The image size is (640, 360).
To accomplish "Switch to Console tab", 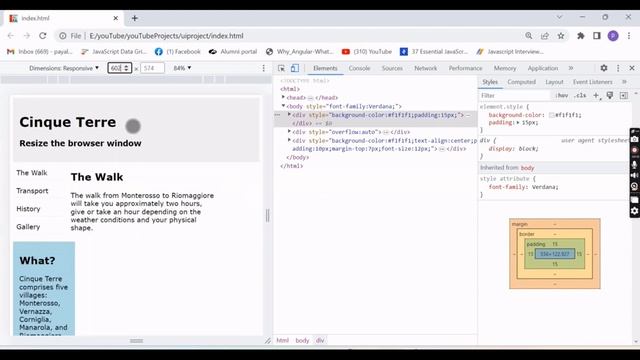I will pyautogui.click(x=359, y=68).
